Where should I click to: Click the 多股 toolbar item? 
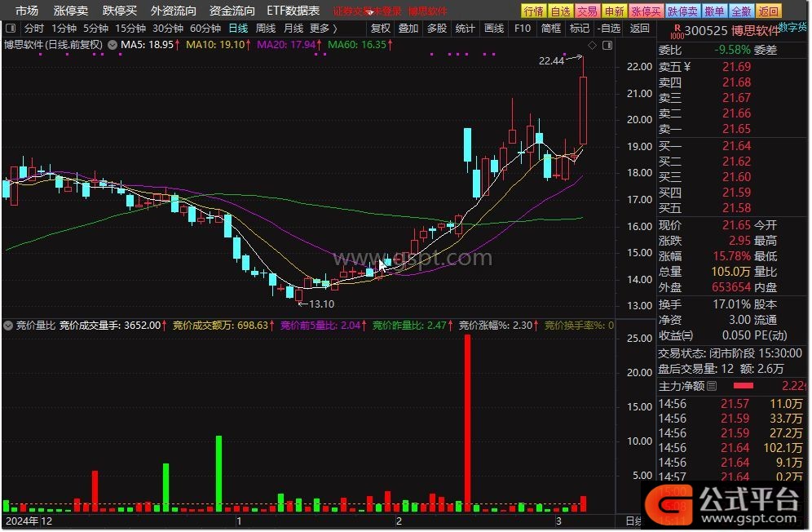coord(436,28)
